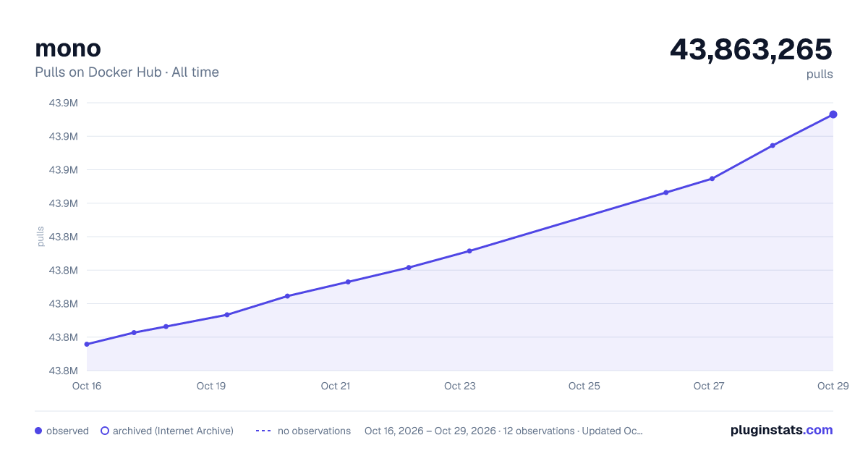Select the large final data point at Oct 29
The width and height of the screenshot is (868, 456).
(833, 114)
